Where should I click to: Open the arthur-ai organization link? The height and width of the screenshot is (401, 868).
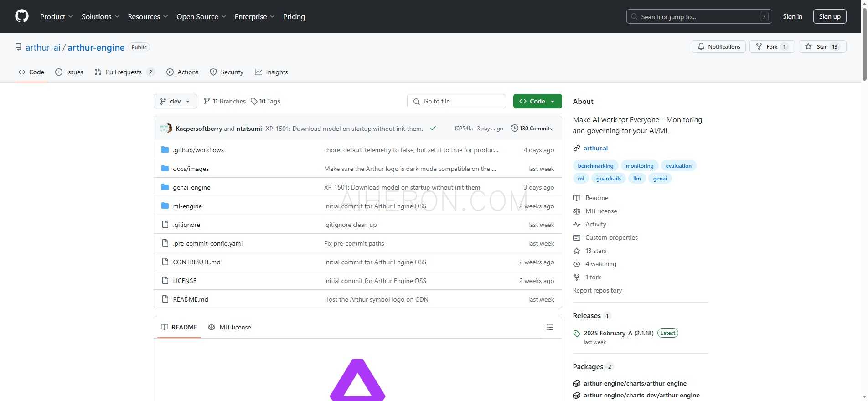pos(43,47)
